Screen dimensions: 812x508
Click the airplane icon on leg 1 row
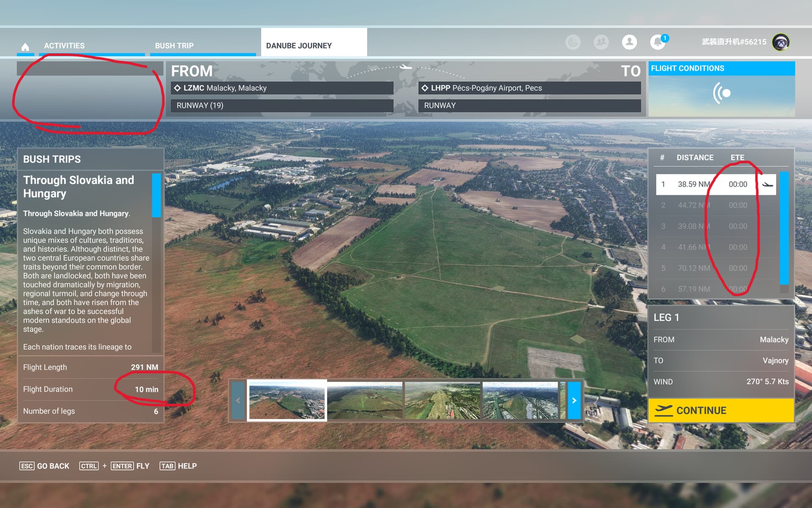[x=768, y=183]
